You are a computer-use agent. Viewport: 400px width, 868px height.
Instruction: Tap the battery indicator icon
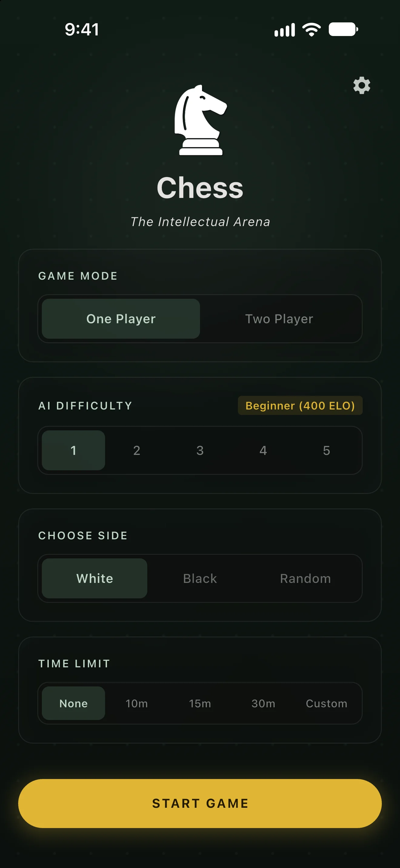pos(343,29)
